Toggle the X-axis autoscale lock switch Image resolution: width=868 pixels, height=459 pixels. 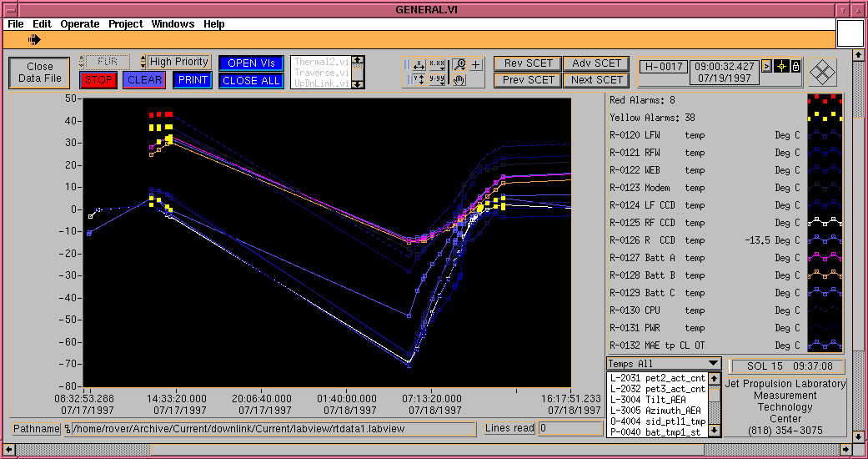click(x=406, y=64)
